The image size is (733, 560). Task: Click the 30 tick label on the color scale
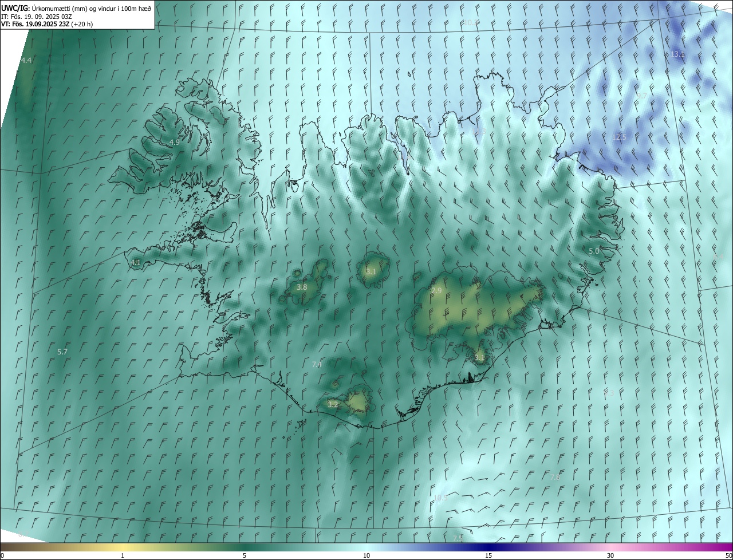(x=610, y=555)
